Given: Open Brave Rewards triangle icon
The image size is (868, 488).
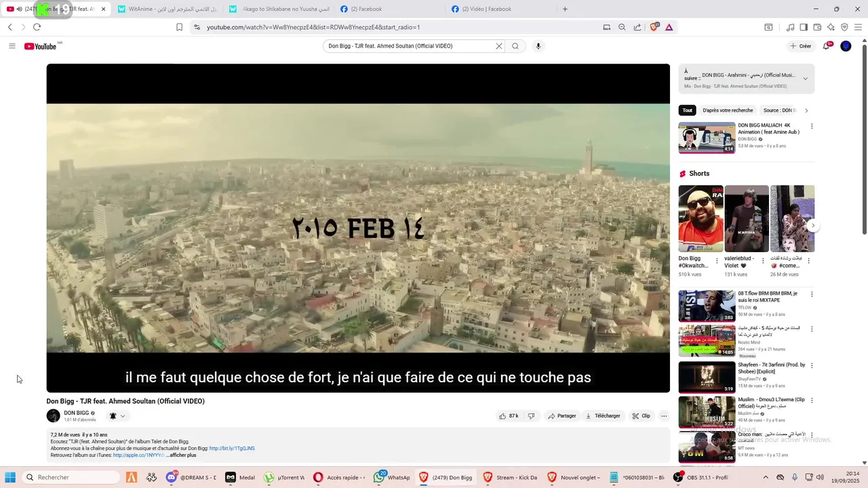Looking at the screenshot, I should pos(669,27).
